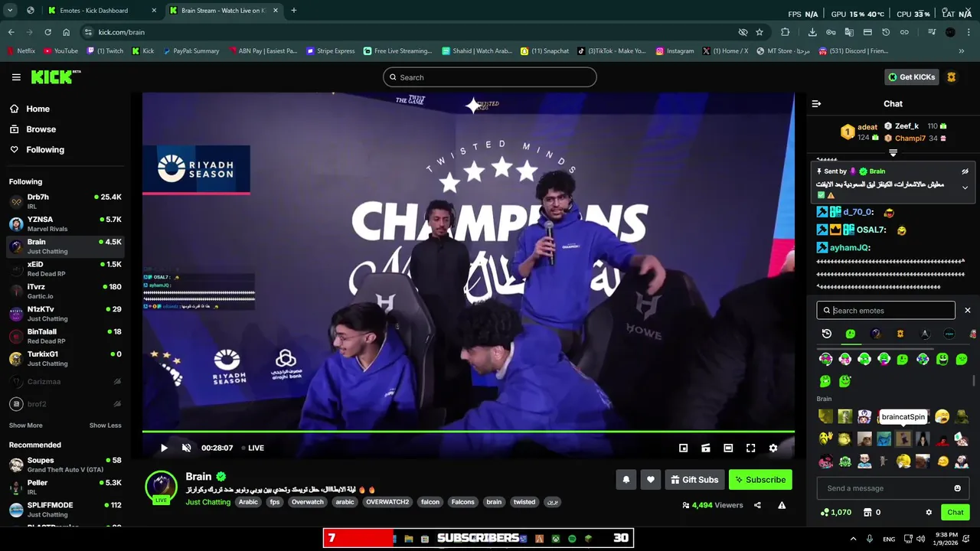980x551 pixels.
Task: Open the Home sidebar item
Action: (38, 109)
